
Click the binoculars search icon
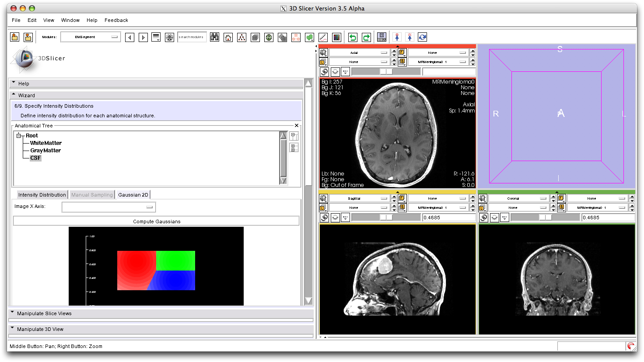(214, 37)
